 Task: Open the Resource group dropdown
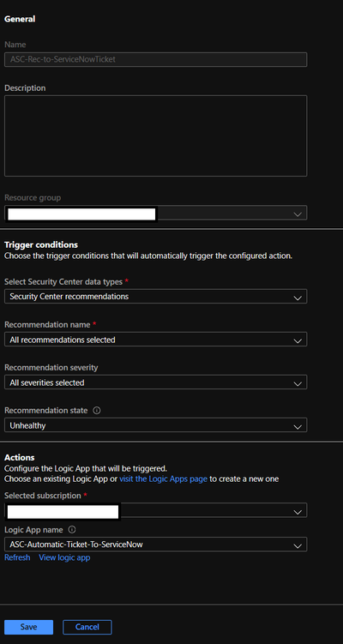(x=156, y=213)
